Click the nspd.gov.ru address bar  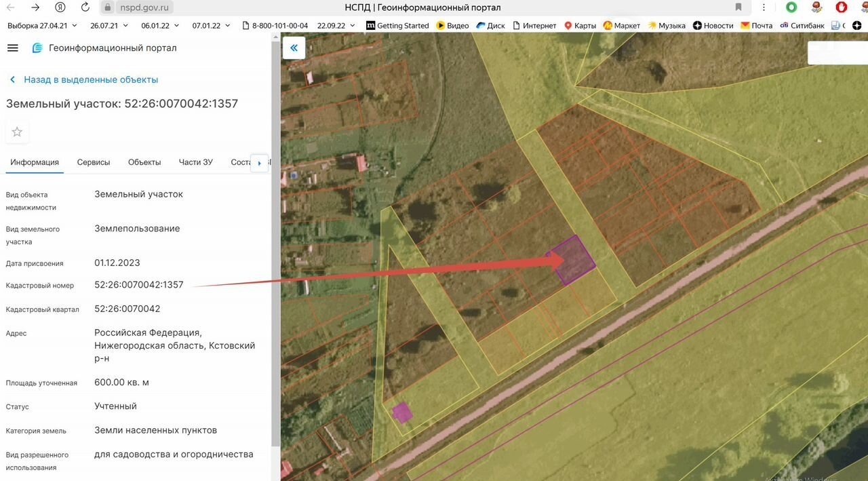(136, 7)
